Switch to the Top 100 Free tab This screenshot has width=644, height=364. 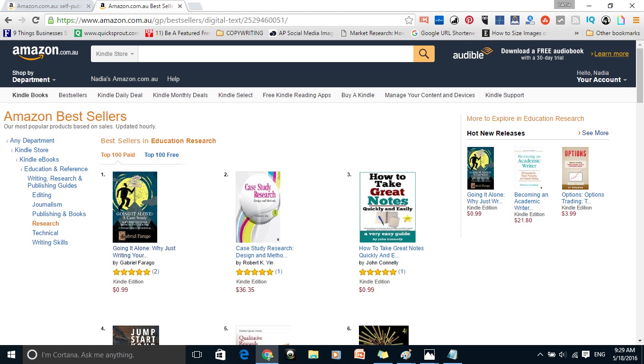161,155
